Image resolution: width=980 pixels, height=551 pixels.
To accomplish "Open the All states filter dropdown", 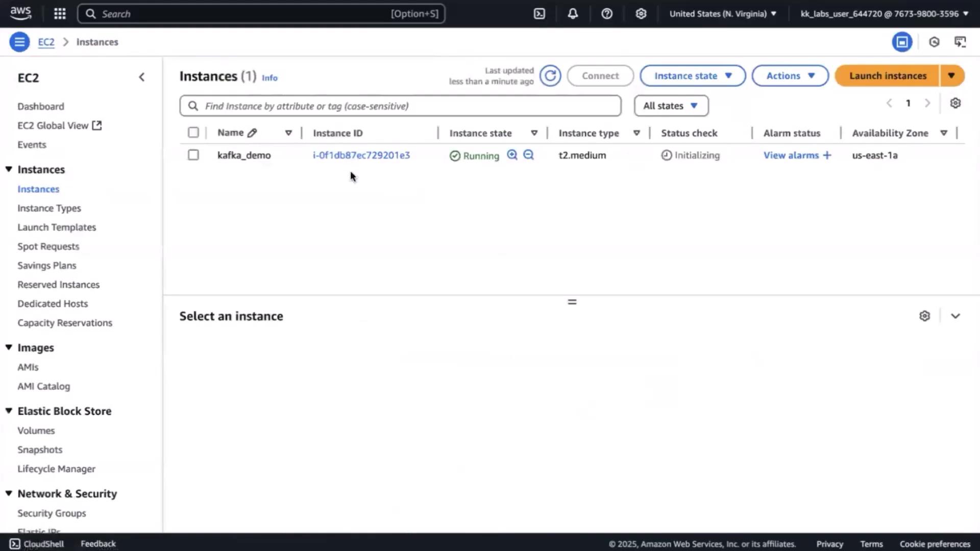I will (671, 106).
